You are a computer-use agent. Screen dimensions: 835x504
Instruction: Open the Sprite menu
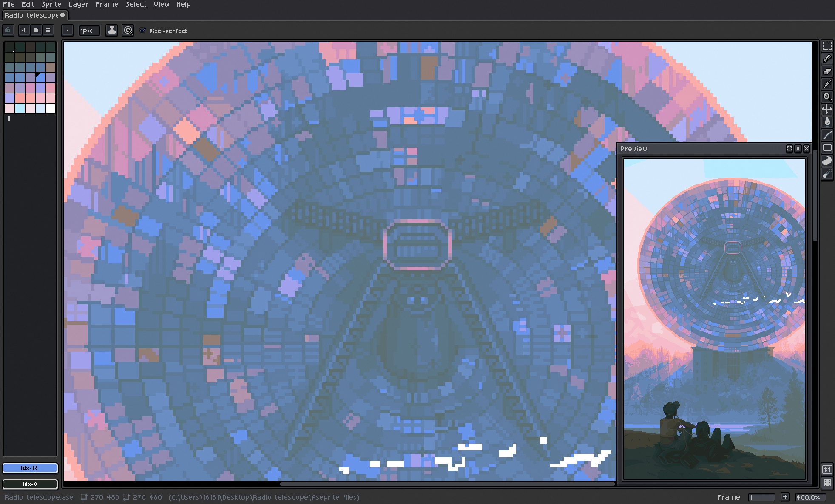coord(51,4)
